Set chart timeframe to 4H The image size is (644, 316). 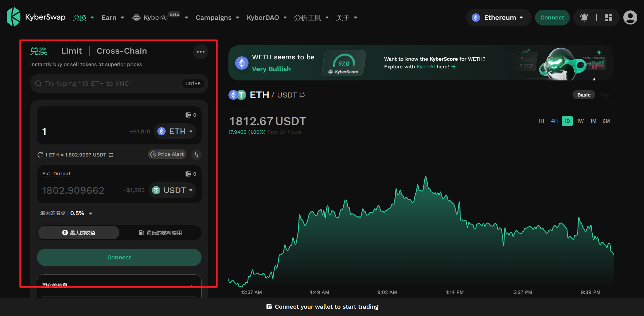point(554,121)
